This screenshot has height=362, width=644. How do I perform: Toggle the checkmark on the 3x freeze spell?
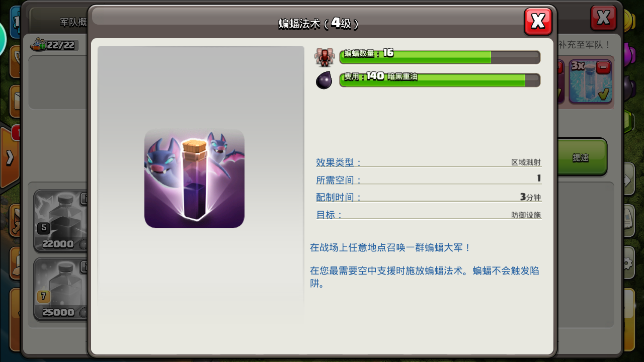603,94
